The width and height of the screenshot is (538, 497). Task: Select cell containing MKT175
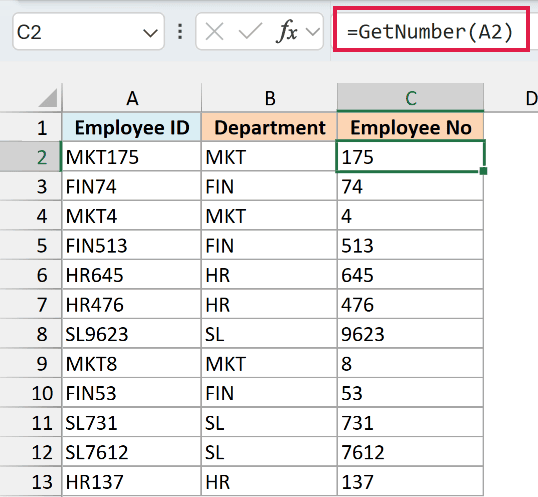[x=132, y=157]
